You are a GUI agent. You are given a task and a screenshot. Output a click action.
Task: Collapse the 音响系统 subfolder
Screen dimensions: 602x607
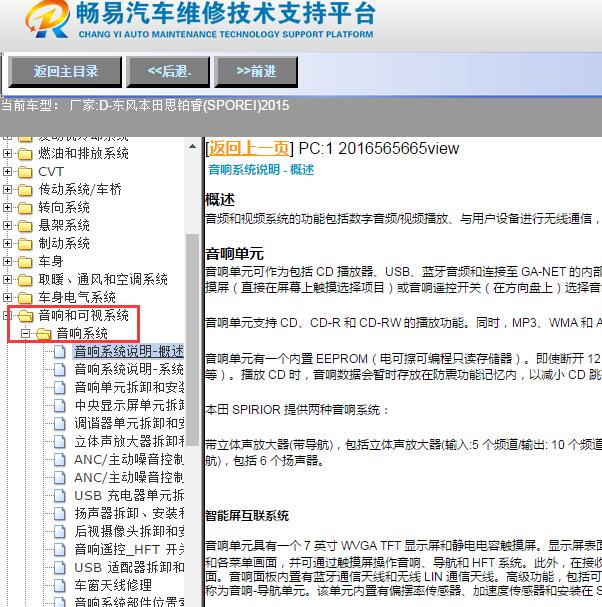(25, 333)
